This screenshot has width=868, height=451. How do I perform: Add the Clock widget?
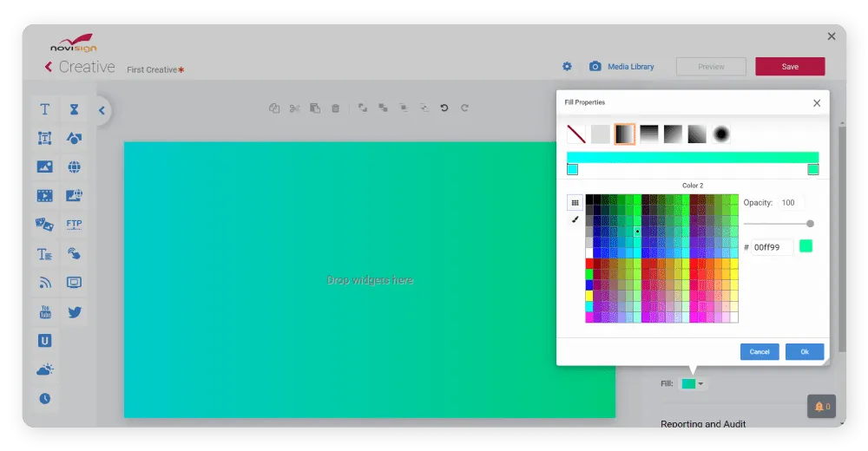44,399
